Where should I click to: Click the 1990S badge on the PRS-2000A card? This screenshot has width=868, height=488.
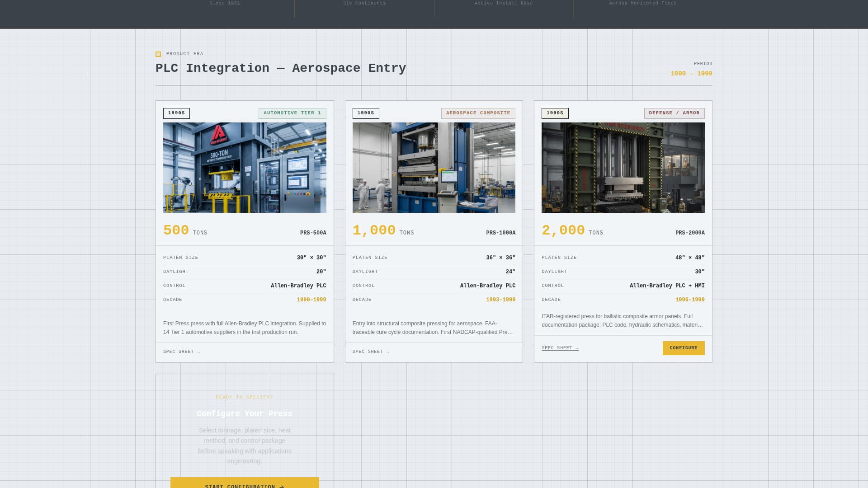point(555,113)
